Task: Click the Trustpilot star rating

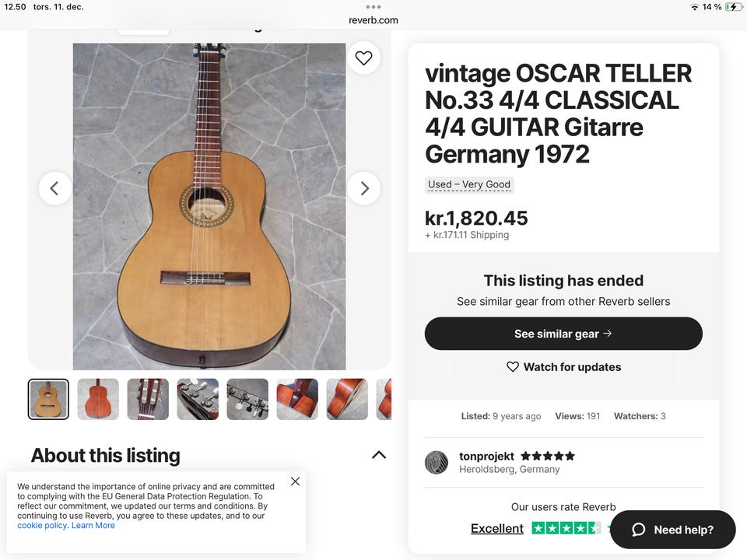Action: tap(566, 528)
